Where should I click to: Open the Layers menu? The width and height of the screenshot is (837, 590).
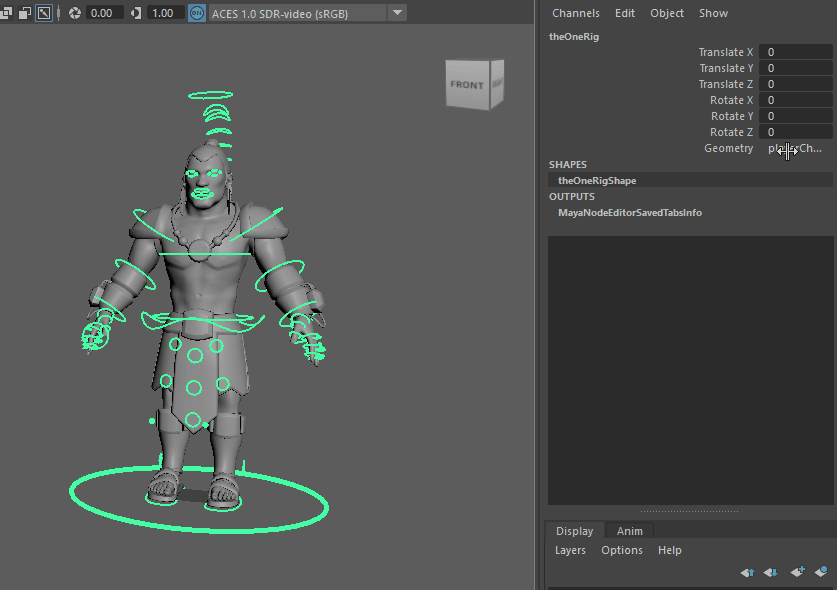pyautogui.click(x=570, y=550)
